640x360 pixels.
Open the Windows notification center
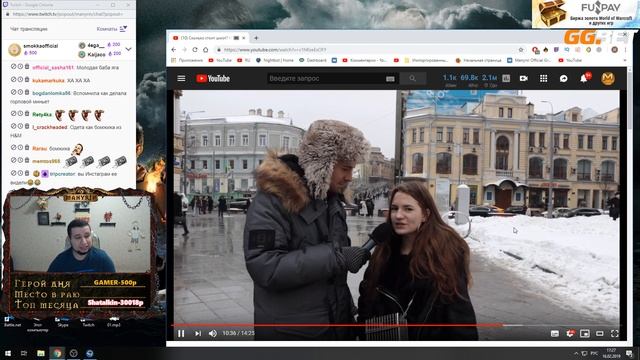[x=629, y=353]
